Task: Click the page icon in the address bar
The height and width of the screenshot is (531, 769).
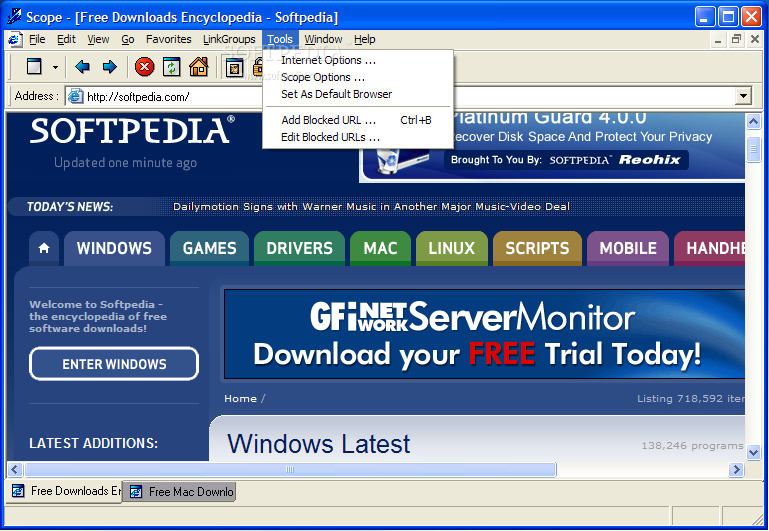Action: [x=75, y=96]
